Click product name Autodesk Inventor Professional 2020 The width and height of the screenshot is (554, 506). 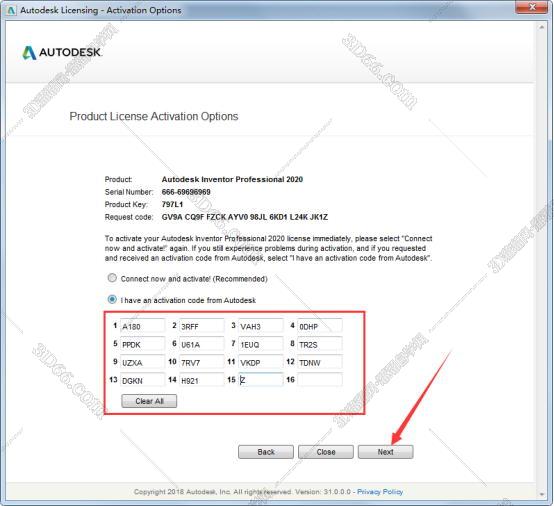(232, 179)
